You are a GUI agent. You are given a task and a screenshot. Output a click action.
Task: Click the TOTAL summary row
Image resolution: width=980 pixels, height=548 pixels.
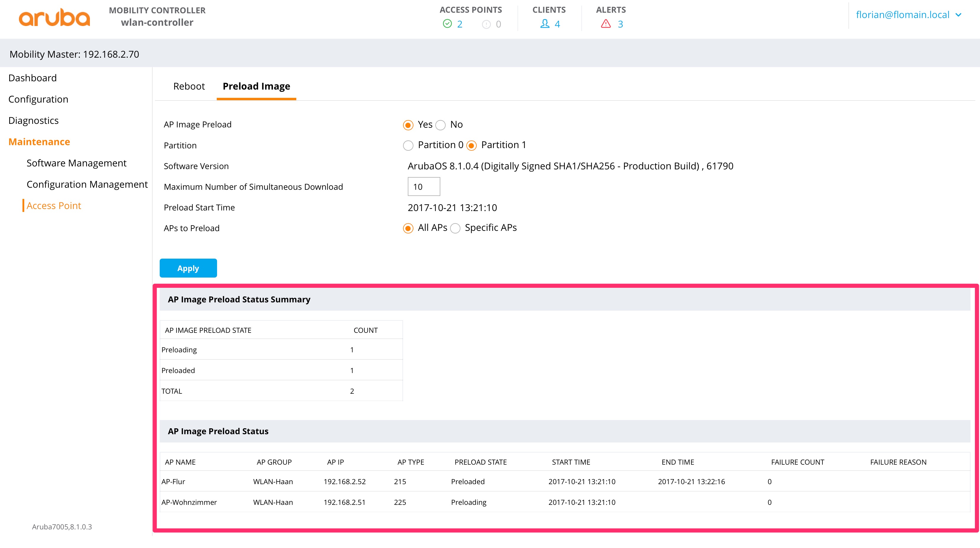[x=281, y=391]
